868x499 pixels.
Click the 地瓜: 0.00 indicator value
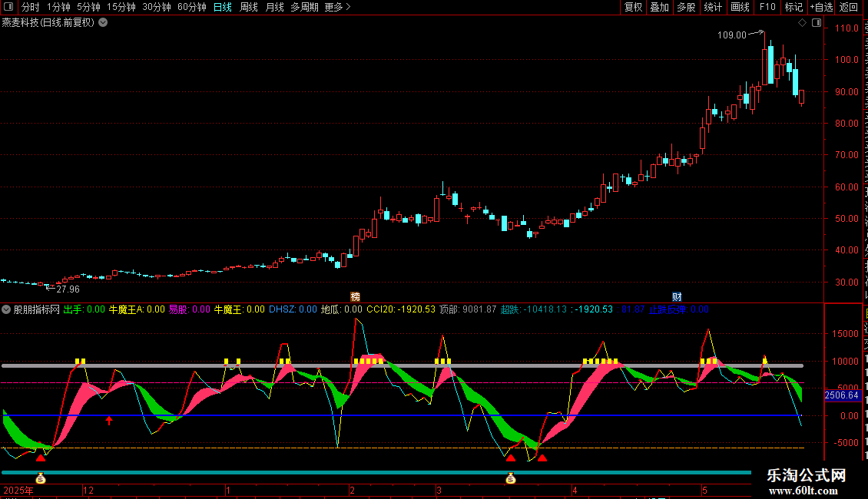(342, 309)
